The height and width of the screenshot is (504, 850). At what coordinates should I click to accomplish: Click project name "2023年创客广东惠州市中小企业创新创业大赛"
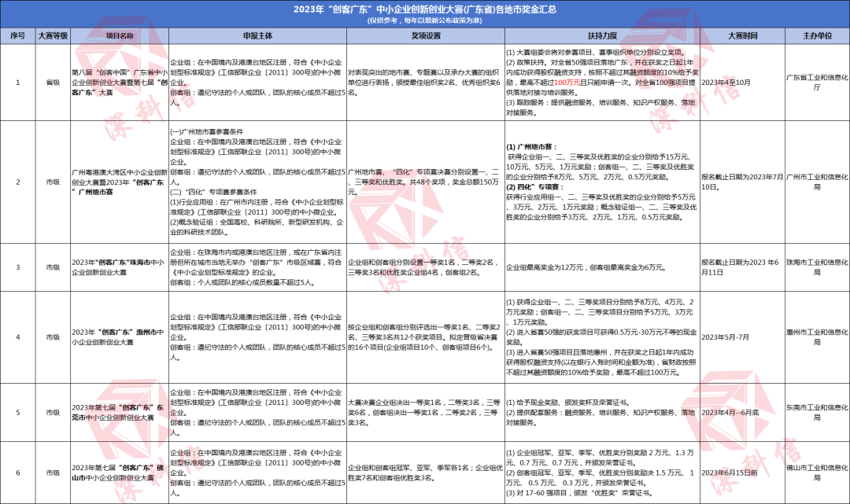pos(120,337)
